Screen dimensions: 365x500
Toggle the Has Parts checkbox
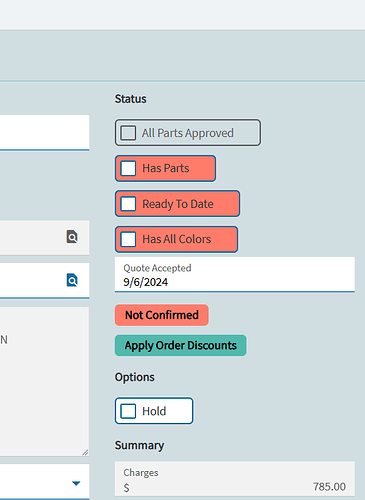tap(128, 168)
